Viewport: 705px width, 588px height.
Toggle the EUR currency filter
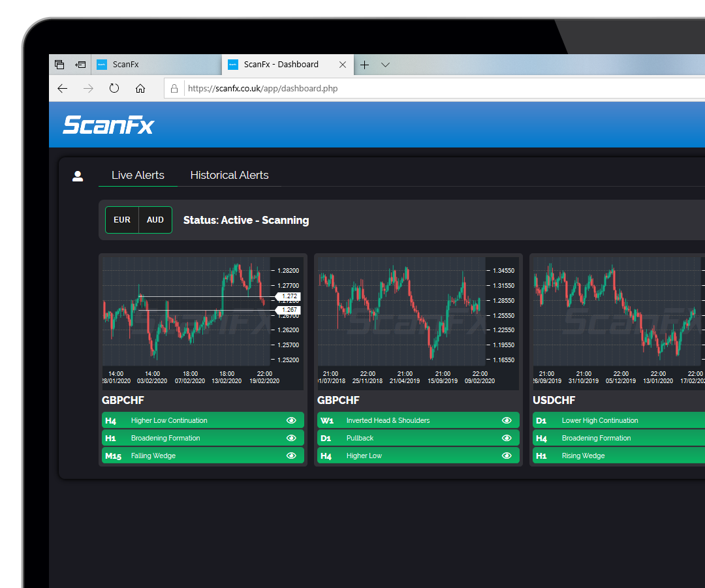click(x=122, y=220)
